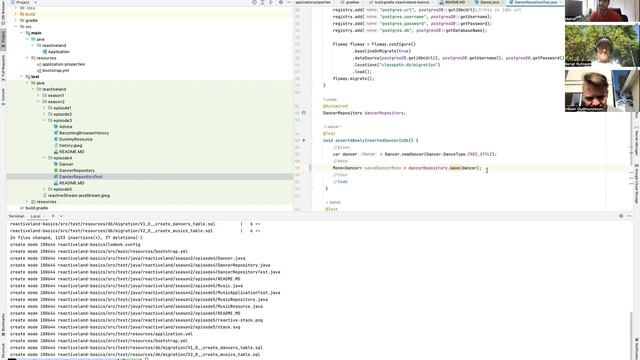Click the '1 usage' inlay hint

330,99
